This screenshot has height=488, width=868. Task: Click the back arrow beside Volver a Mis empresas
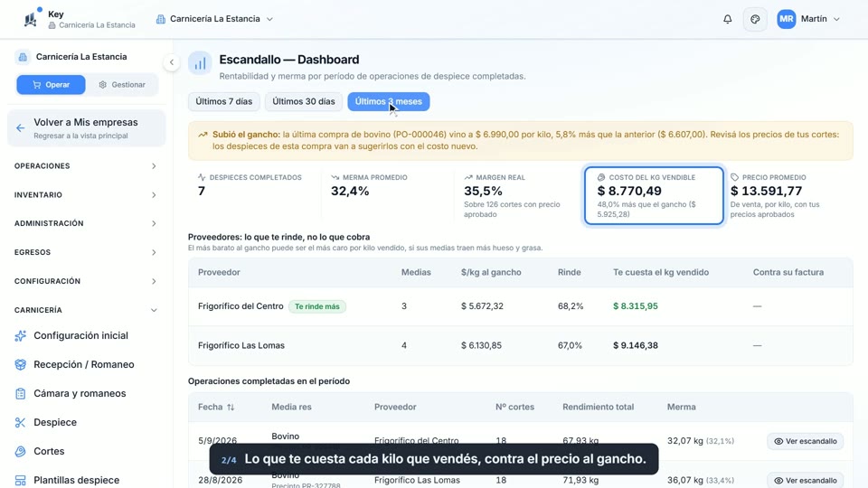coord(21,128)
